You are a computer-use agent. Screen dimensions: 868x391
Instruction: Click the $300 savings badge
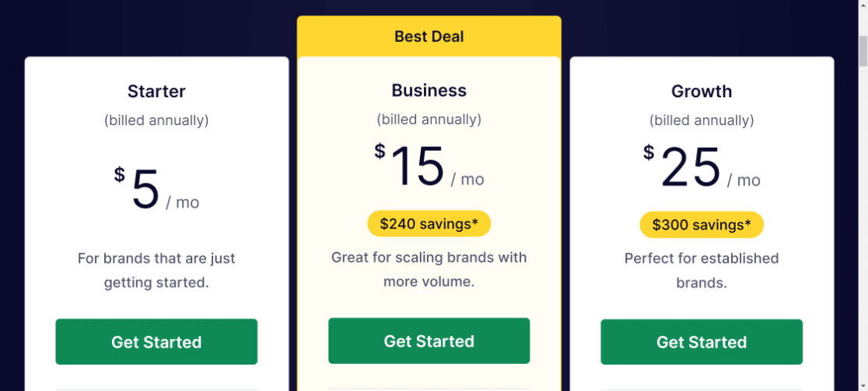pyautogui.click(x=702, y=225)
